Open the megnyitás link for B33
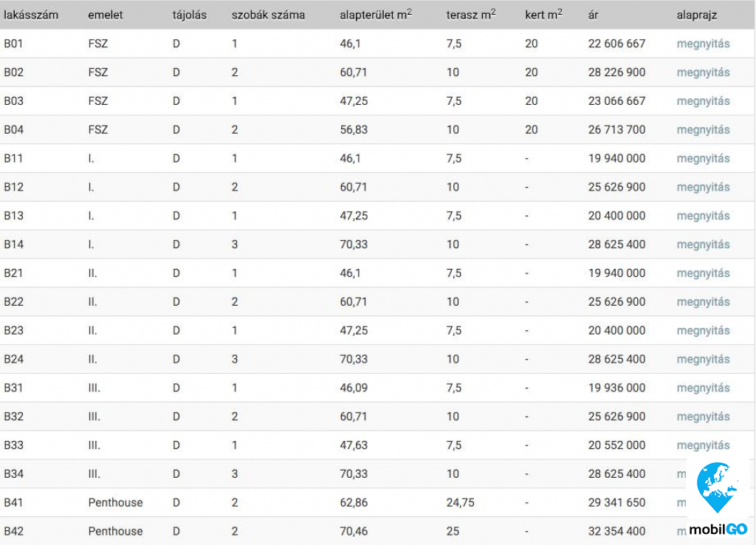The image size is (756, 545). [703, 445]
